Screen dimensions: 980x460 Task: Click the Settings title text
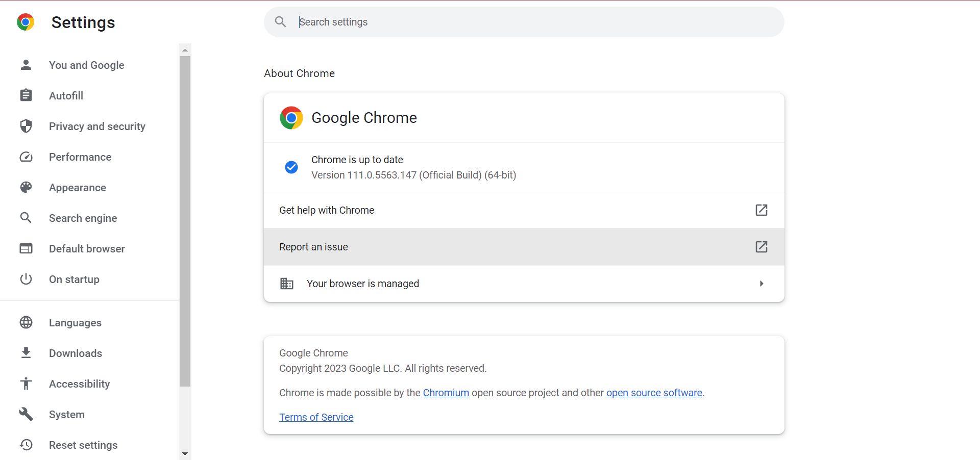pos(83,22)
